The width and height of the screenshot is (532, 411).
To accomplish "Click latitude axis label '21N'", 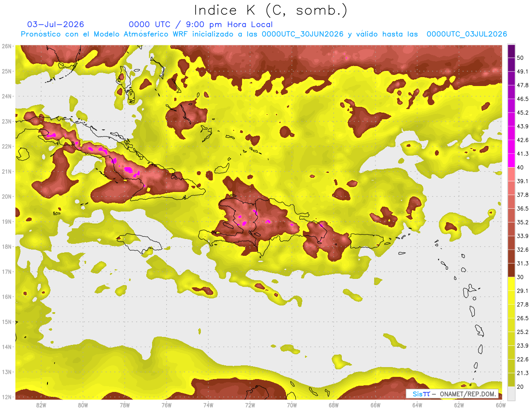I will pos(7,172).
